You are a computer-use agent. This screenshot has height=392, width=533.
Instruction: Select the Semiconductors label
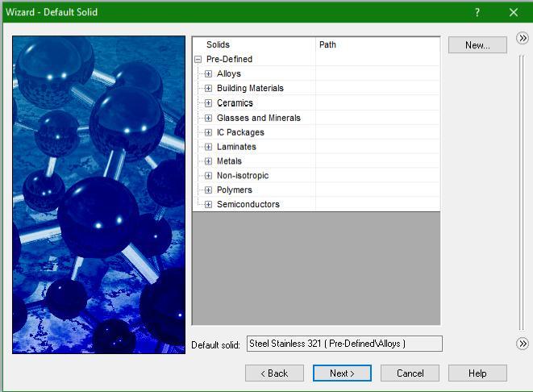coord(248,204)
